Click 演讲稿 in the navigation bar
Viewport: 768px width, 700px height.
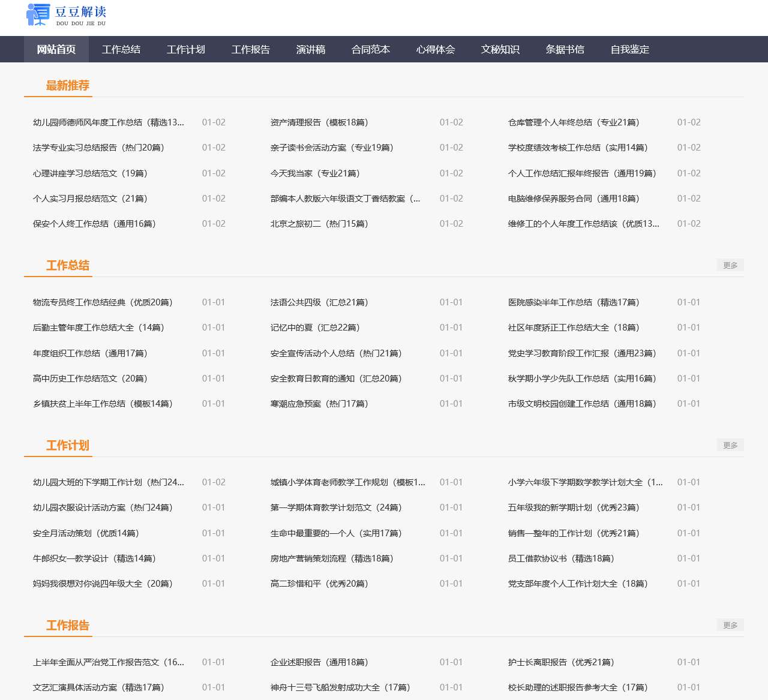click(310, 49)
